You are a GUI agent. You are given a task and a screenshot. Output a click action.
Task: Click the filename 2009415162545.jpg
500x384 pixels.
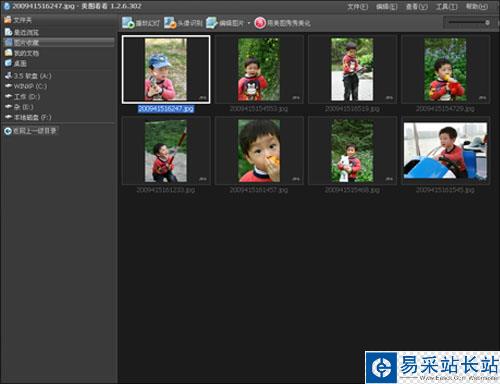[x=445, y=190]
